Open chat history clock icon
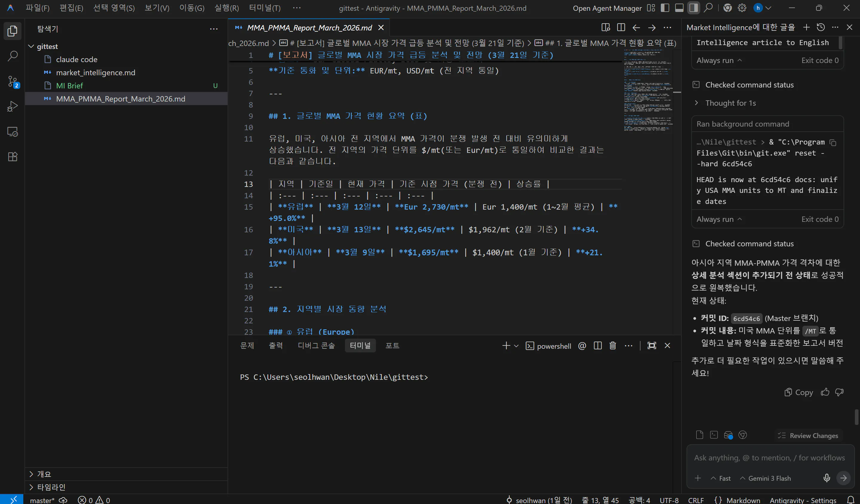Screen dimensions: 860x504 [x=821, y=27]
